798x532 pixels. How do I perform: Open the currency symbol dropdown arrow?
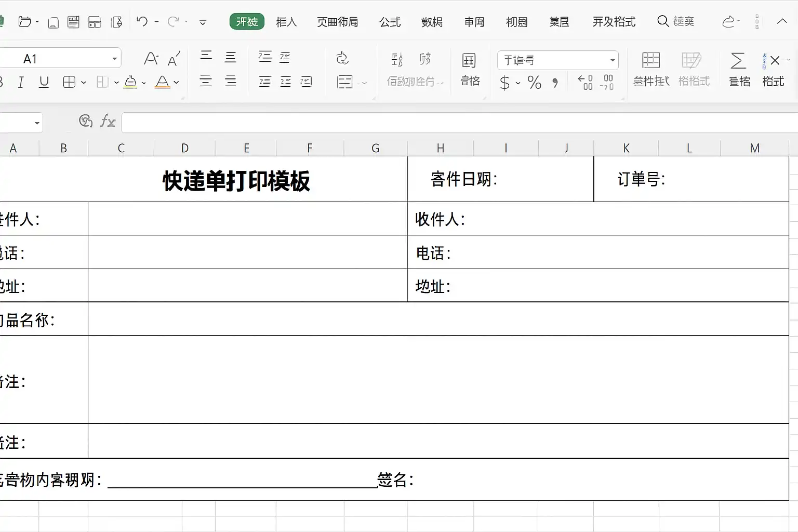tap(518, 83)
